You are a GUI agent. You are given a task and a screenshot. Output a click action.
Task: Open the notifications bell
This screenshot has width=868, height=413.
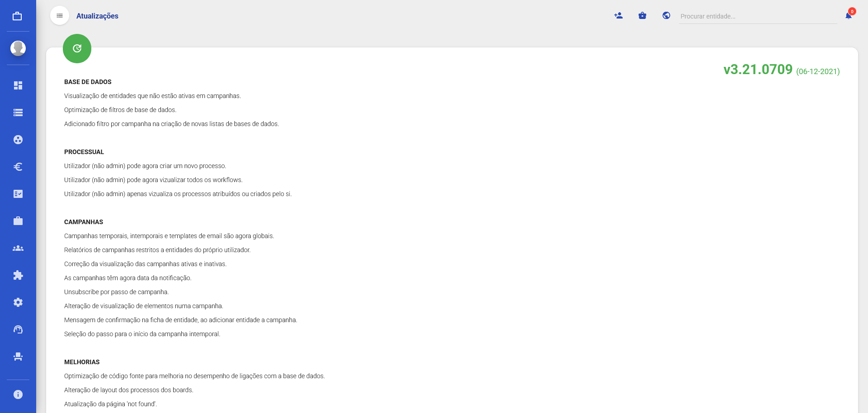[849, 16]
